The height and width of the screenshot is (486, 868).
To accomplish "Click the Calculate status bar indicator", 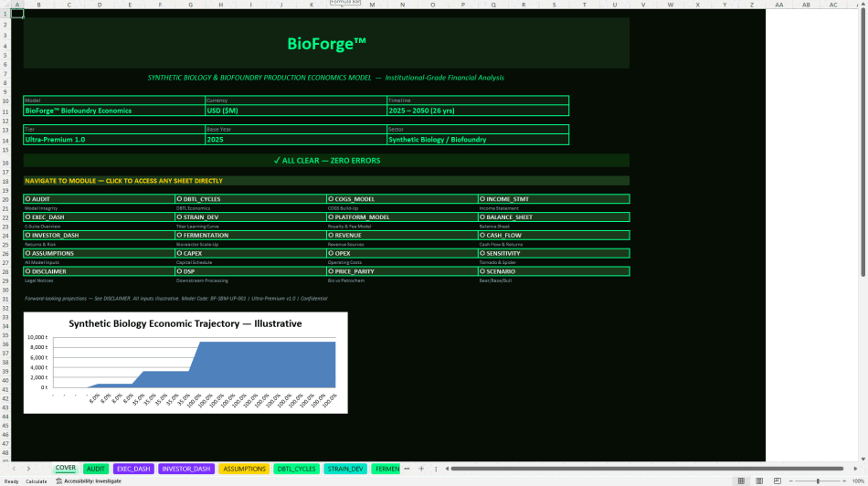I will pyautogui.click(x=37, y=481).
